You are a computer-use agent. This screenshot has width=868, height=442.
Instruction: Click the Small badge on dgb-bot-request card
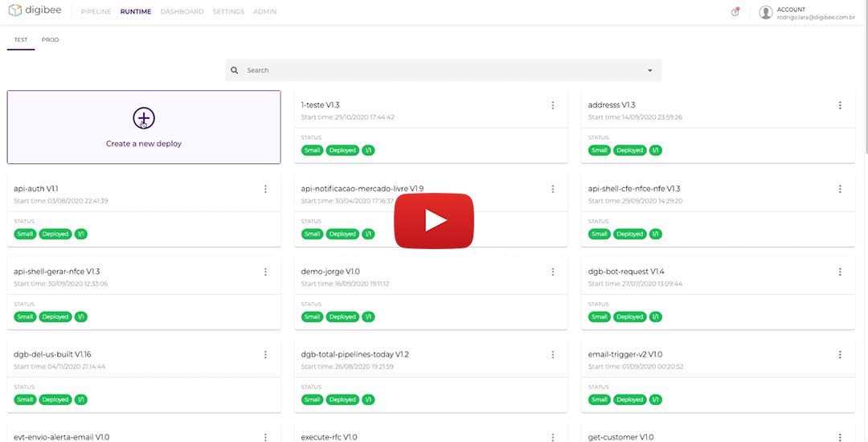[600, 317]
